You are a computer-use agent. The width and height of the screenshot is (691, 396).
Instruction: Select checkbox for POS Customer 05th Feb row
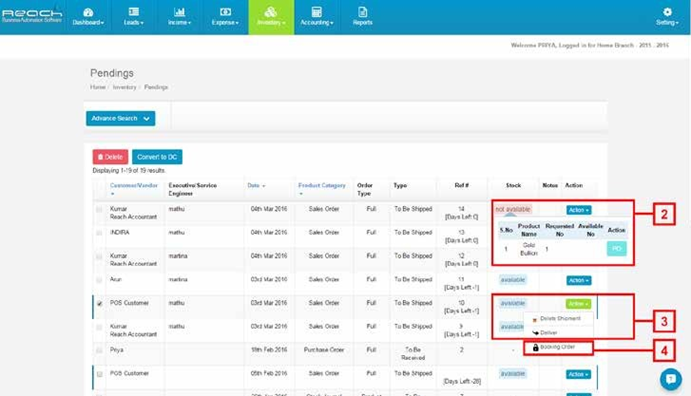coord(99,374)
